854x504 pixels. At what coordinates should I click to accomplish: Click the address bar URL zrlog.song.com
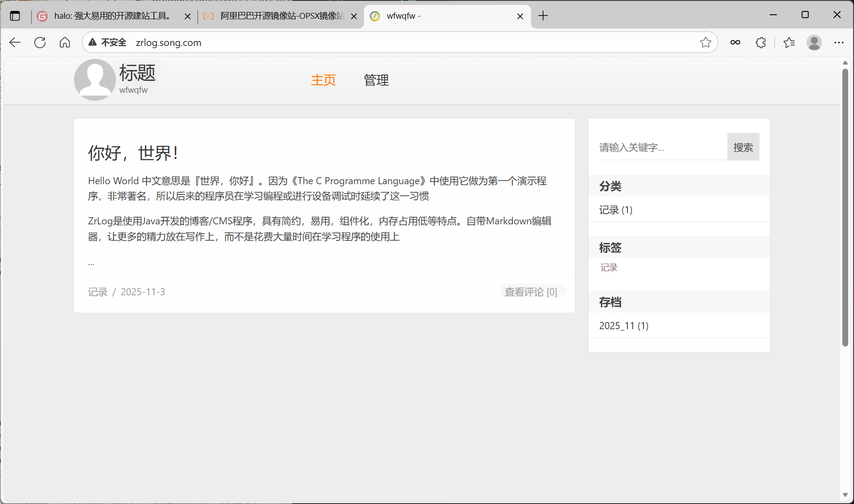pos(169,42)
